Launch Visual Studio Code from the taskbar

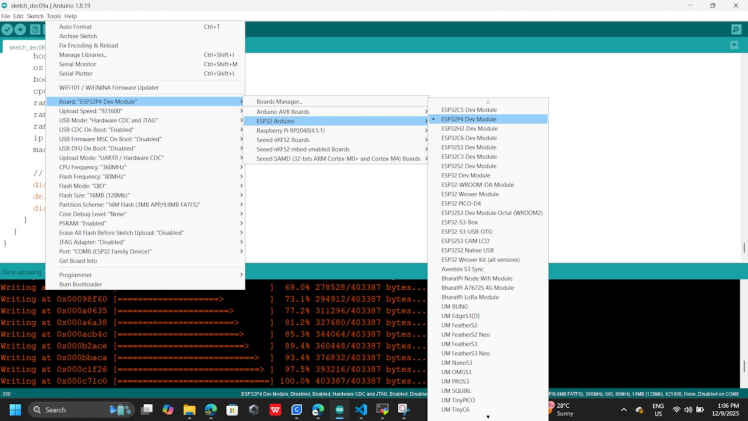click(361, 410)
